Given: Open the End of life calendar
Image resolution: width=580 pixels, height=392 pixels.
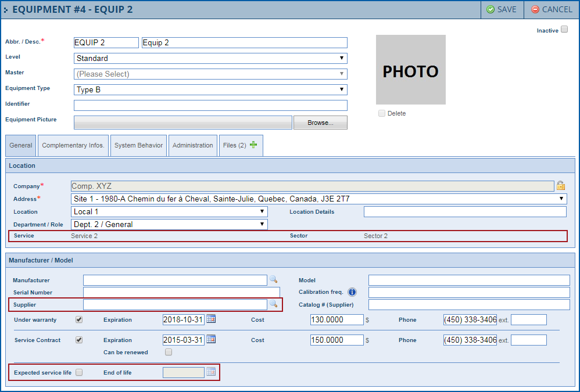Looking at the screenshot, I should [211, 372].
